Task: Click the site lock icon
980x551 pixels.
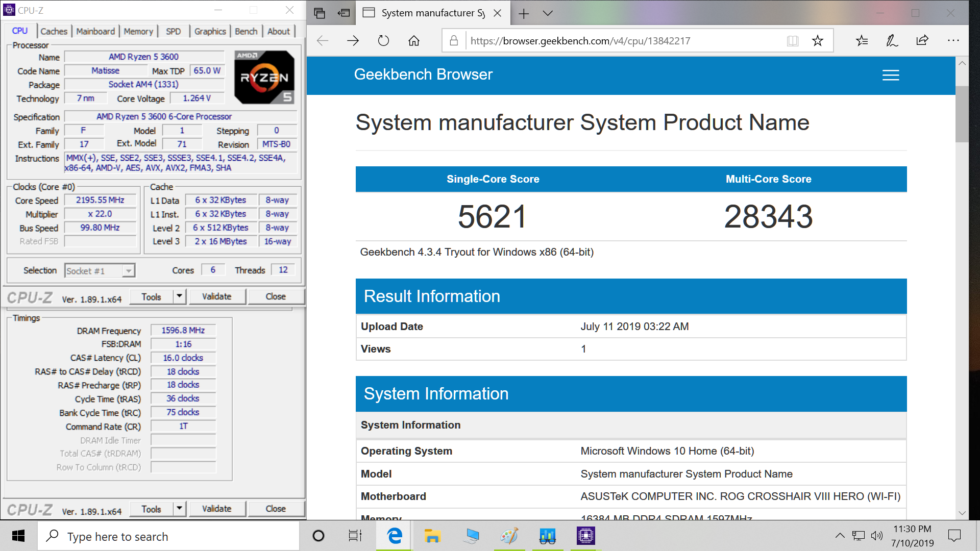Action: [454, 41]
